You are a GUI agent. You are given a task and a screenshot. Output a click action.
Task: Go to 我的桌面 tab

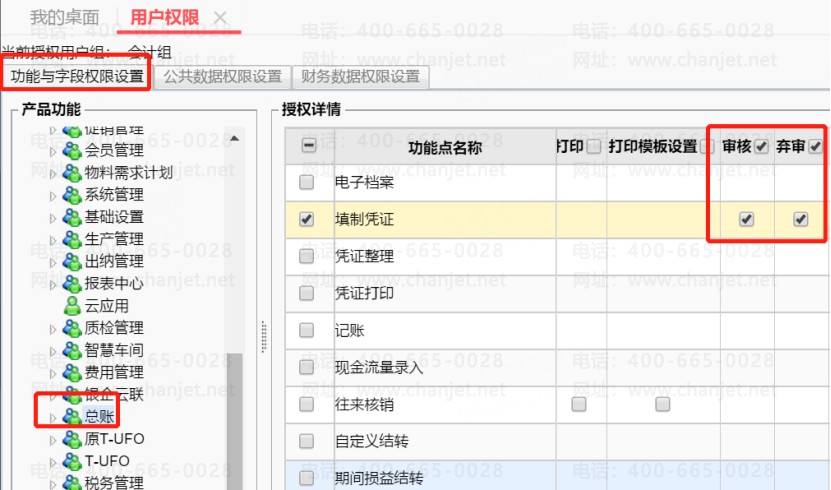click(64, 17)
